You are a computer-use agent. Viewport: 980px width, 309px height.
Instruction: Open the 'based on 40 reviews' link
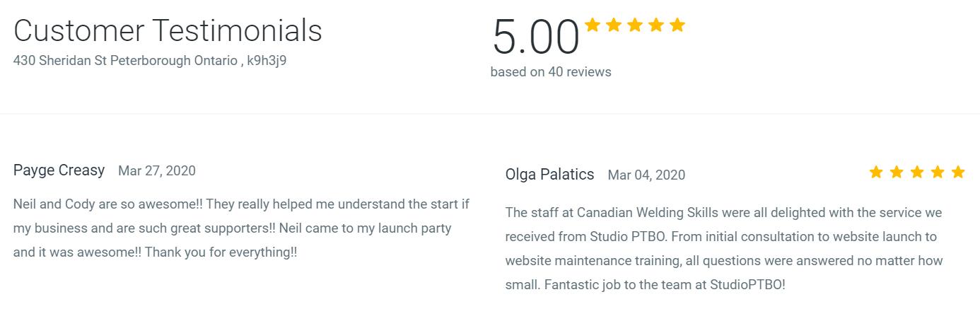click(x=551, y=72)
